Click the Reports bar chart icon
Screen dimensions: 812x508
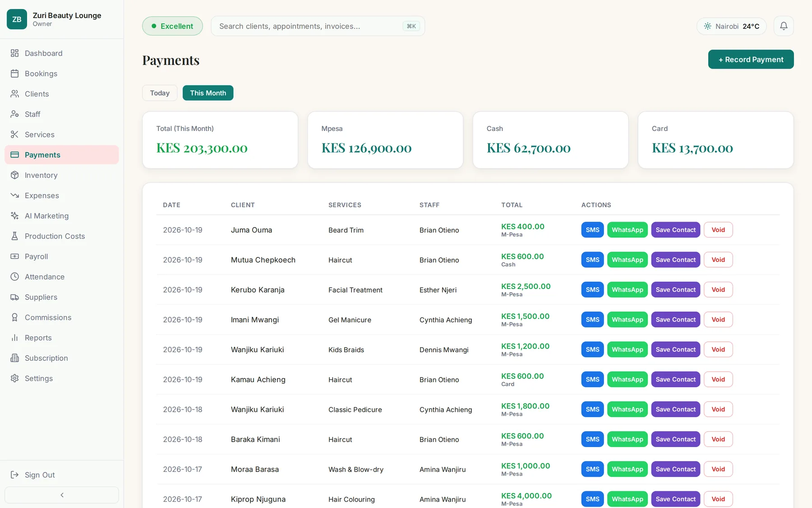[15, 338]
